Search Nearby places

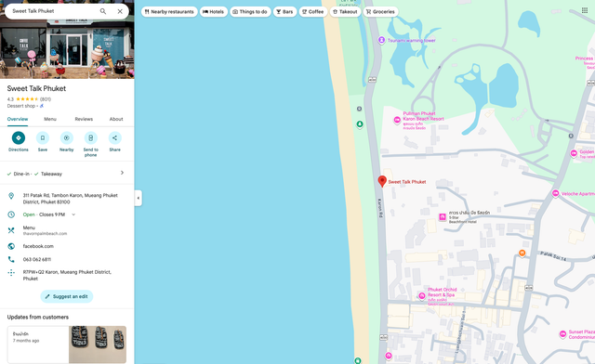pyautogui.click(x=66, y=138)
